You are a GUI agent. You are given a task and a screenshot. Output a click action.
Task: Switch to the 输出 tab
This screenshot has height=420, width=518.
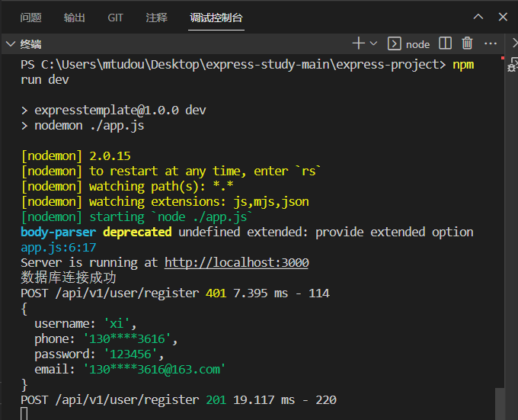point(75,18)
